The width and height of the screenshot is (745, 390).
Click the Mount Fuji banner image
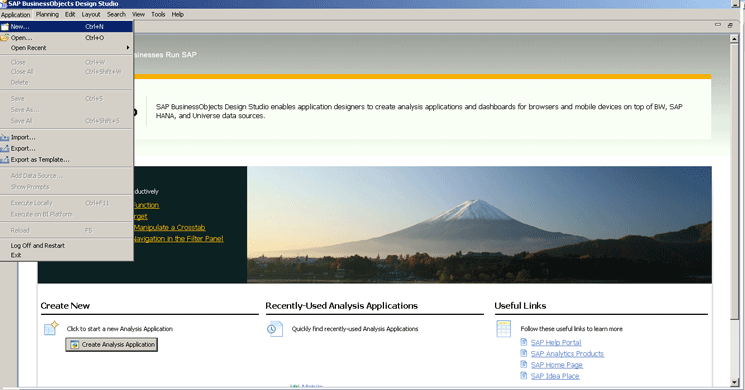[x=479, y=224]
